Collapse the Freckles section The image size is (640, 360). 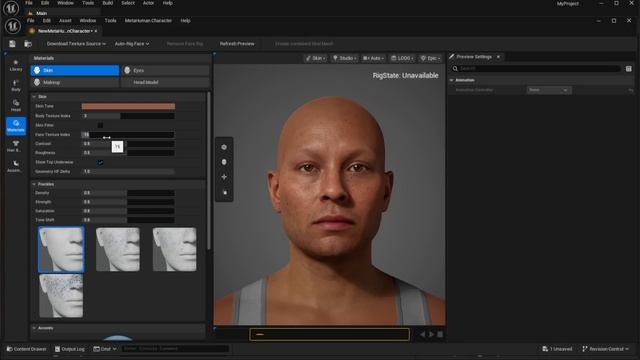point(34,184)
